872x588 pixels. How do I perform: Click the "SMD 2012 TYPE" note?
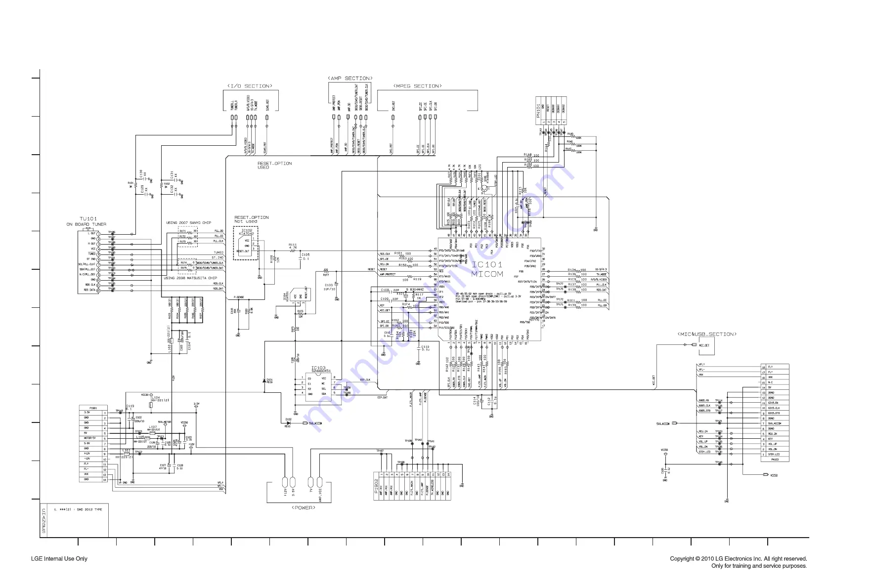pyautogui.click(x=89, y=509)
